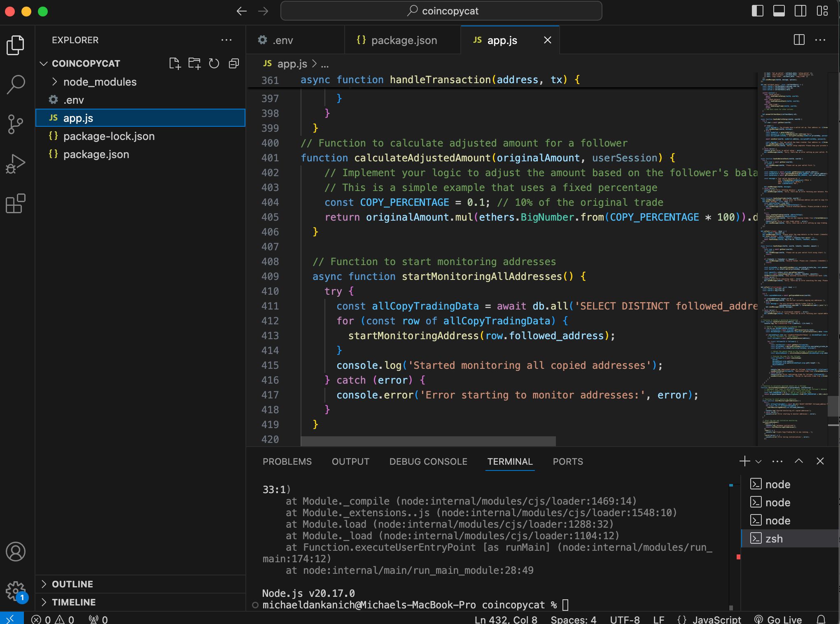Toggle the primary side bar
Image resolution: width=840 pixels, height=624 pixels.
click(758, 11)
